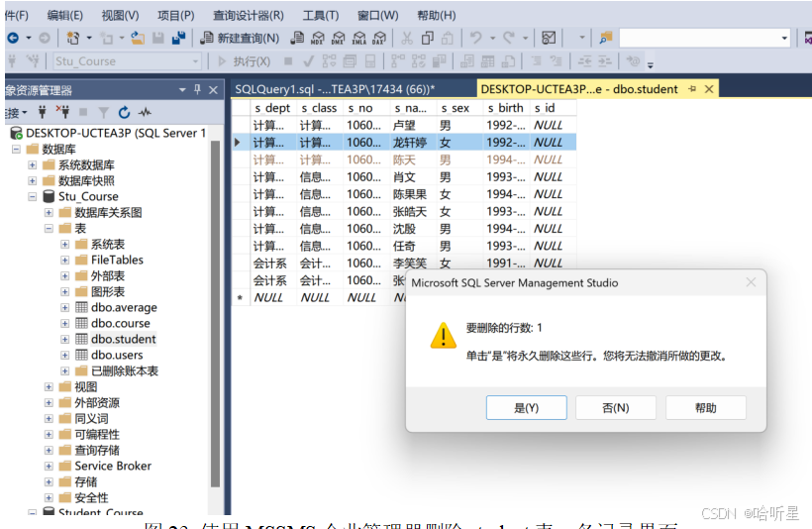
Task: Click the cell 肖文 in table
Action: click(412, 177)
